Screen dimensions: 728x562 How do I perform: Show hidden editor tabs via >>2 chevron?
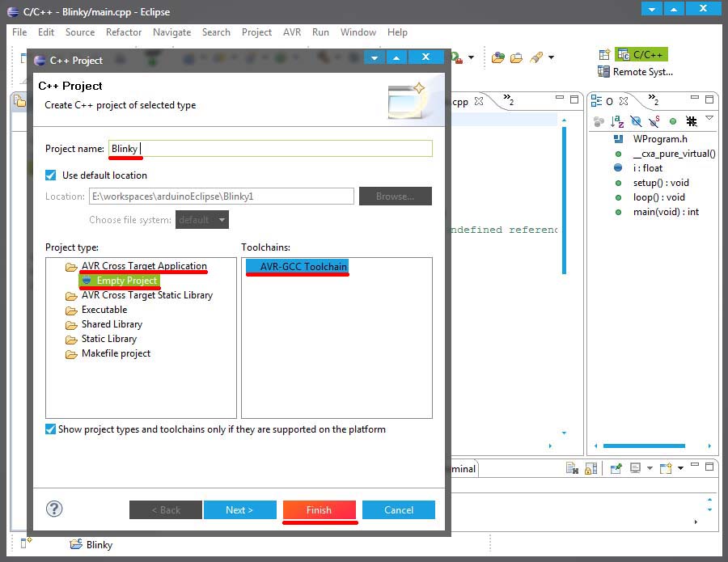tap(509, 99)
